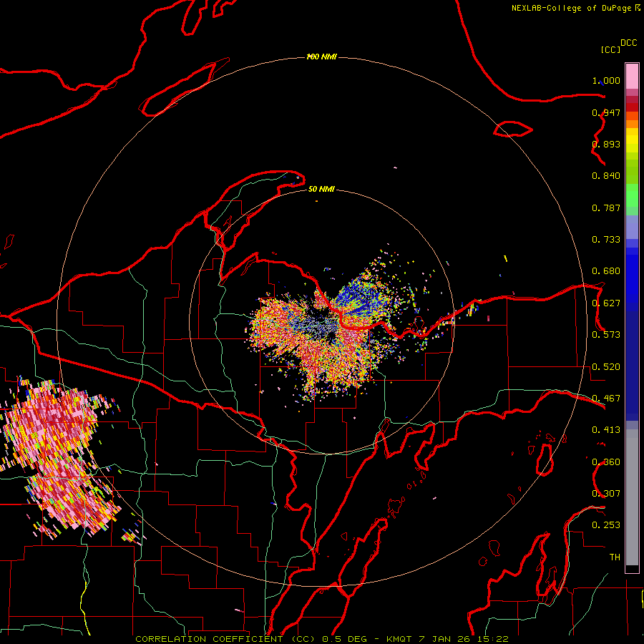The width and height of the screenshot is (644, 644).
Task: Pick the light pink swatch atop the scale
Action: (632, 77)
